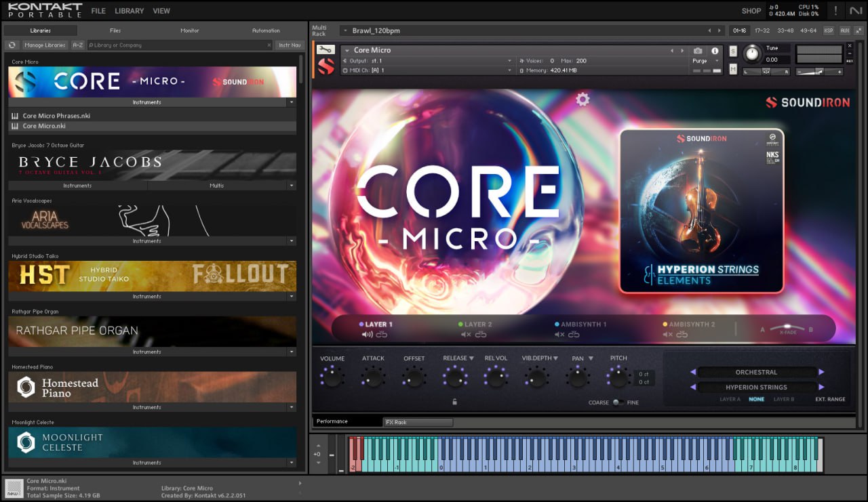This screenshot has width=868, height=502.
Task: Click the Manage Libraries button
Action: (x=45, y=45)
